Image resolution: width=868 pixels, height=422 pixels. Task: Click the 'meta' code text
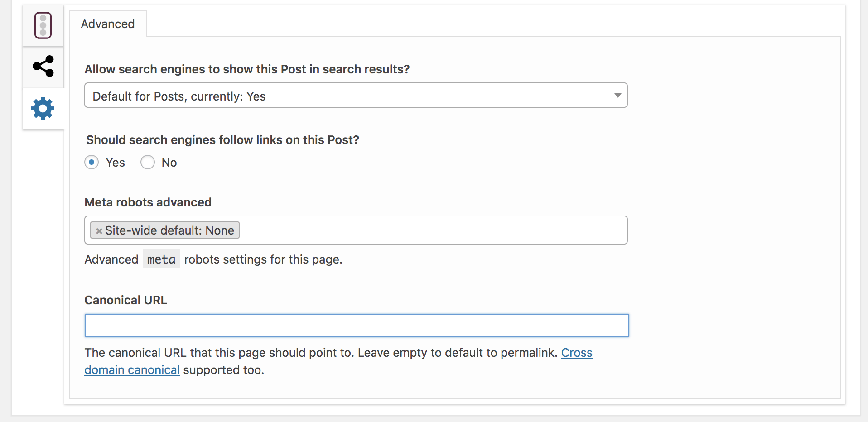[161, 259]
